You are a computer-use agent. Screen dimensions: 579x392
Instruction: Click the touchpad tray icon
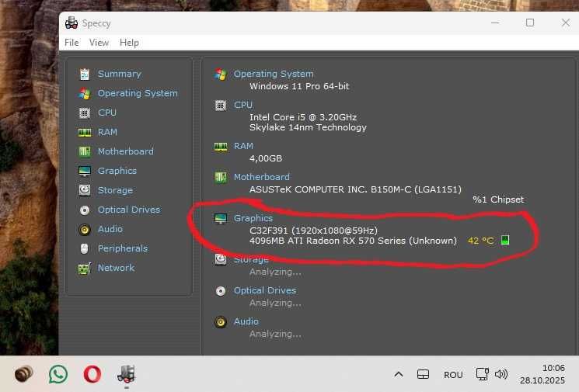(423, 375)
